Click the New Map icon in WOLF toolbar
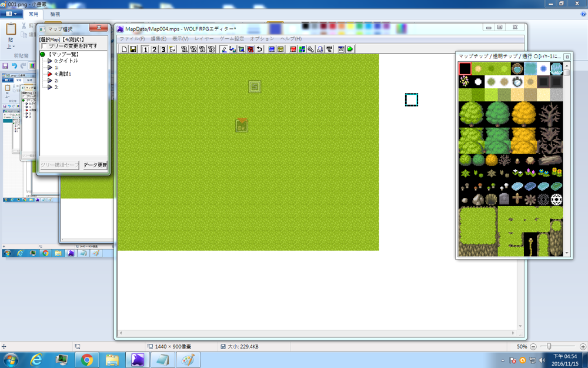The image size is (588, 368). 124,49
